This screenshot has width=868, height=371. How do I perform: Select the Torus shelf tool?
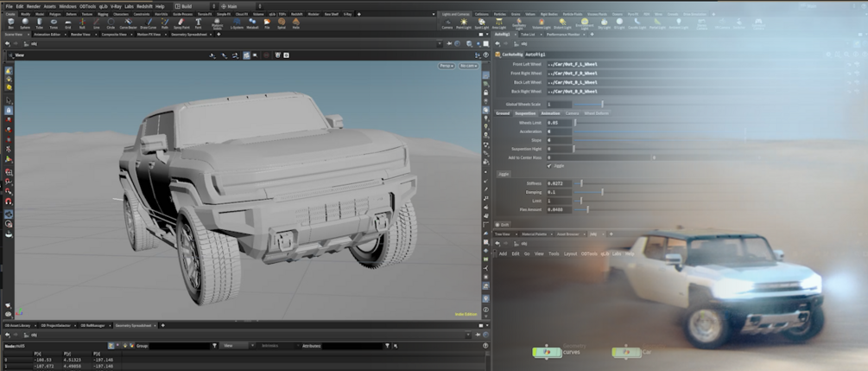click(54, 23)
